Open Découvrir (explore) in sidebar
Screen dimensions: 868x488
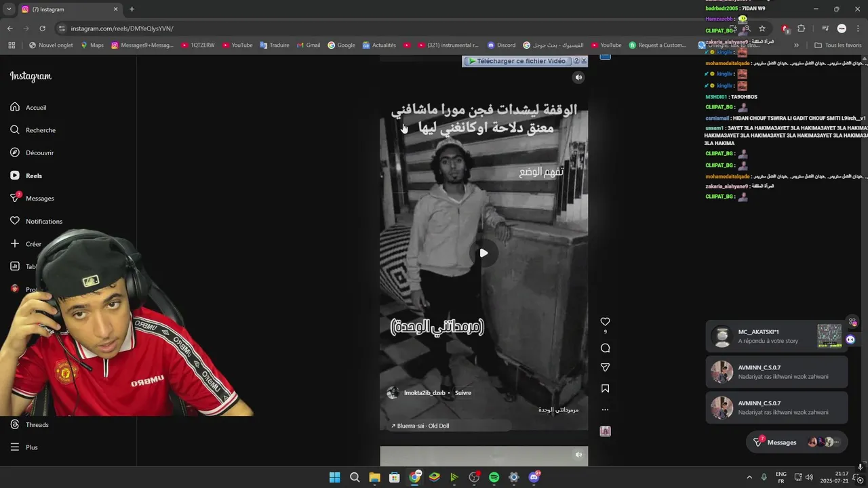pyautogui.click(x=32, y=152)
